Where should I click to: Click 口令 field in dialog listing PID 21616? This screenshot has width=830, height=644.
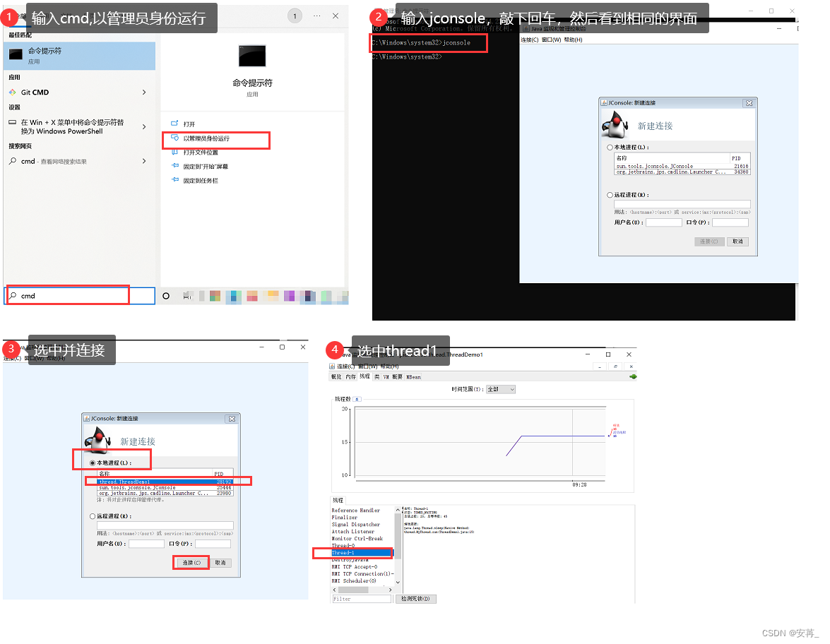730,222
